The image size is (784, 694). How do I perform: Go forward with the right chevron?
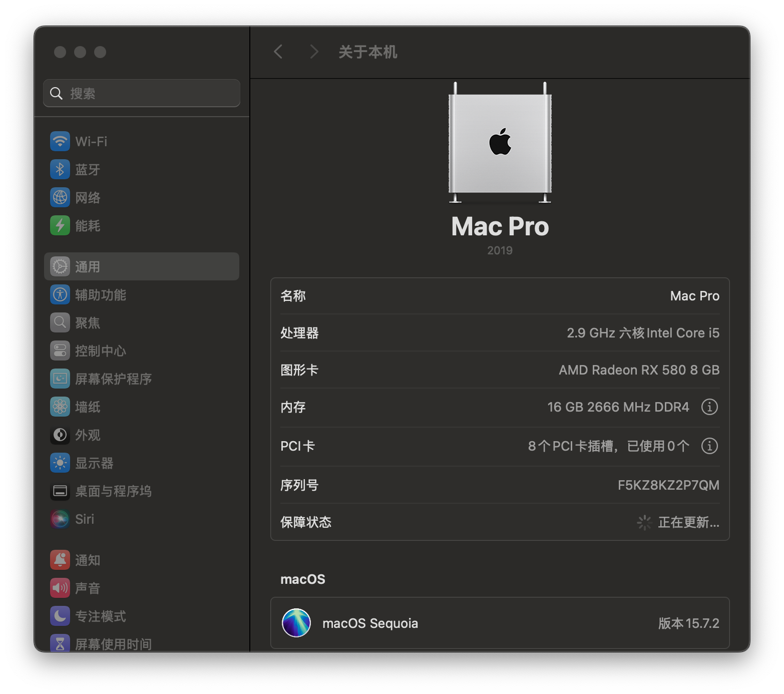coord(314,52)
